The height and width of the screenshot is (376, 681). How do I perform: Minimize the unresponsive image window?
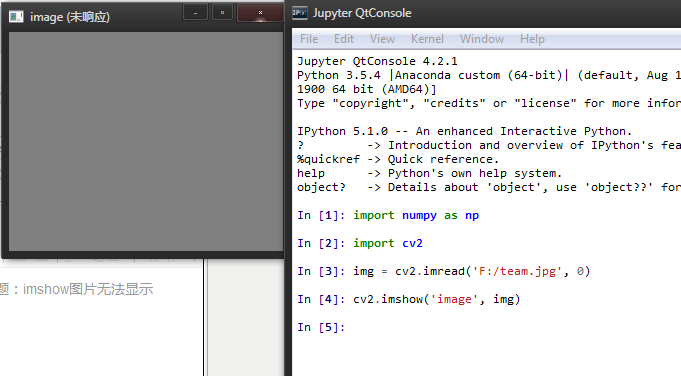click(195, 13)
